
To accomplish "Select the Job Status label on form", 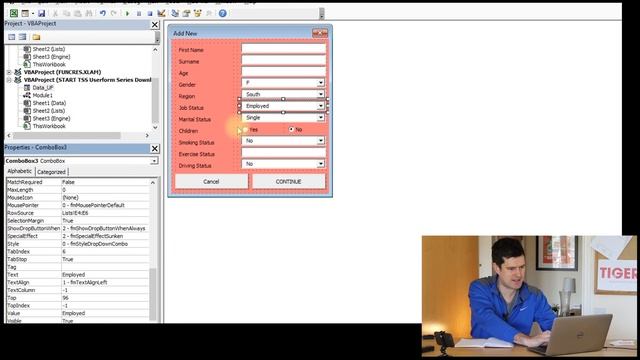I will 191,108.
